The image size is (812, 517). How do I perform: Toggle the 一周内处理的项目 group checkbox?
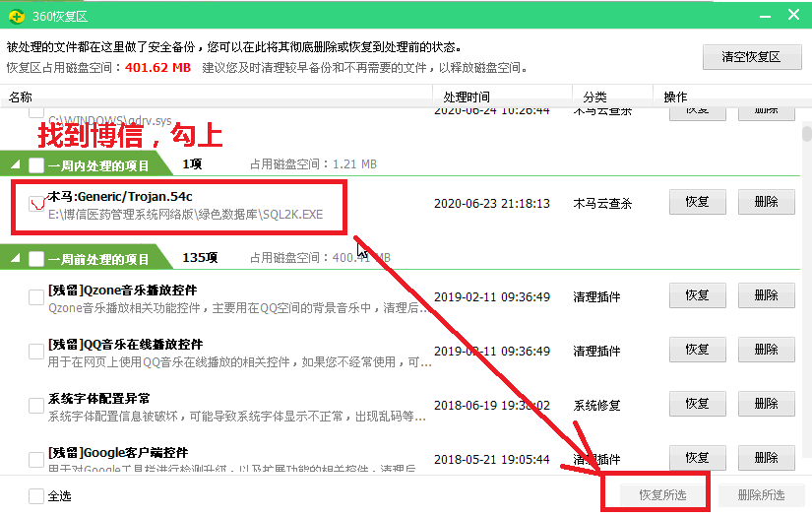(36, 165)
